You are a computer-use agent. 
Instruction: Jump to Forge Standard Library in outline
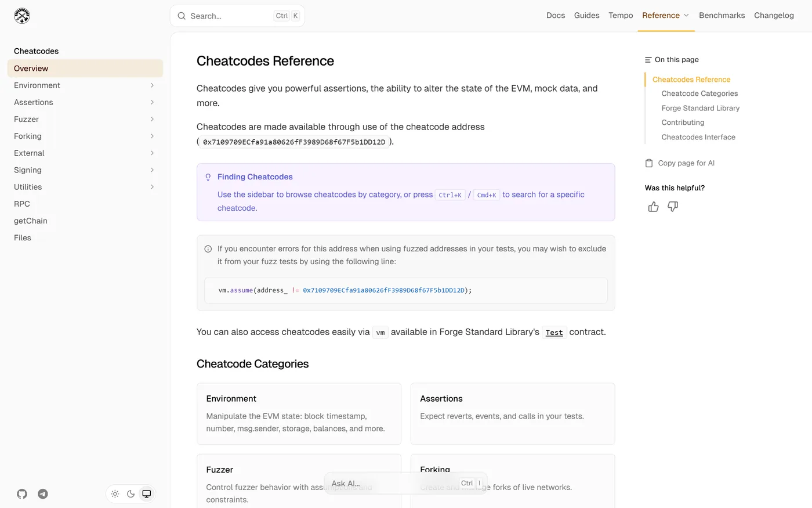tap(700, 108)
